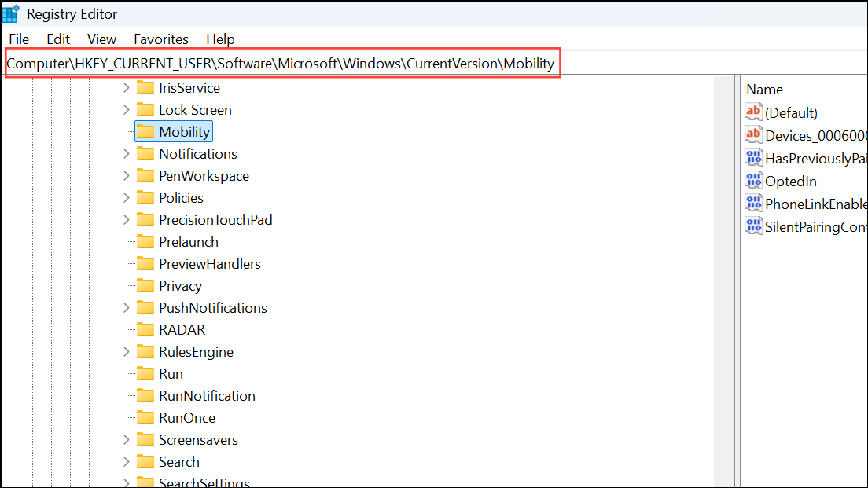This screenshot has height=488, width=868.
Task: Select the RADAR key label
Action: click(182, 330)
